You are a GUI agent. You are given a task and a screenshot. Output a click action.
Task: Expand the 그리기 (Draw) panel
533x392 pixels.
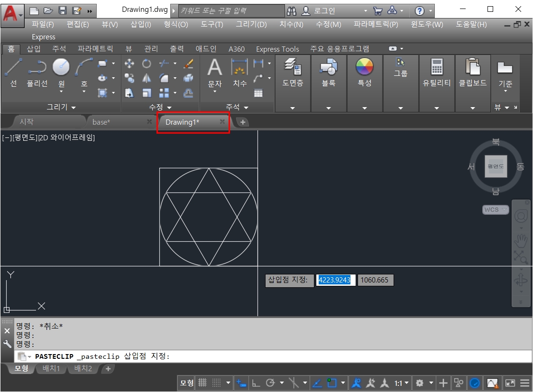point(61,107)
